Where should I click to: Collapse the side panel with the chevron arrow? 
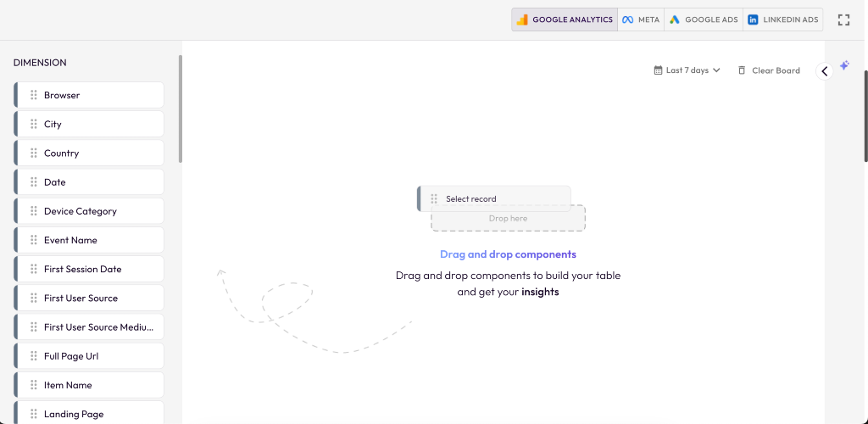pyautogui.click(x=824, y=71)
